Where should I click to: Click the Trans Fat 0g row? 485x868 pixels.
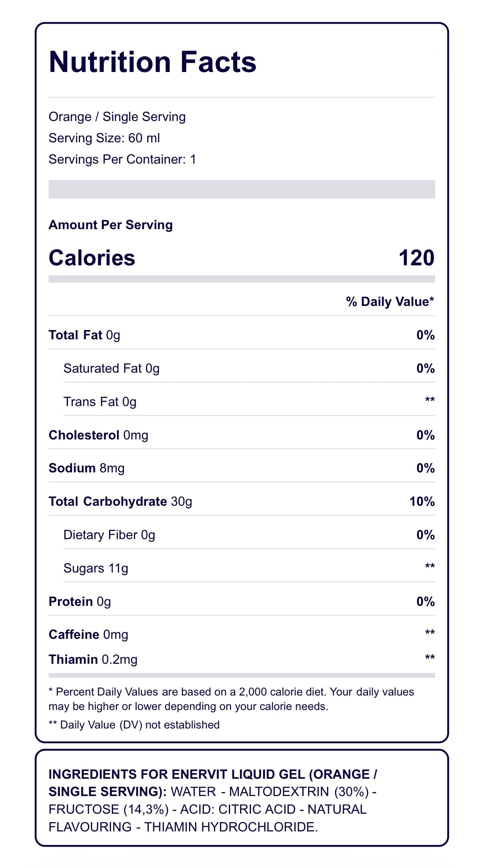[249, 402]
